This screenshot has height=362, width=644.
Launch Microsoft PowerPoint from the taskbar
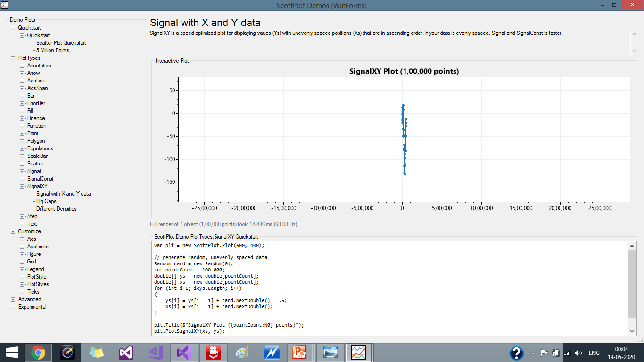pyautogui.click(x=301, y=352)
